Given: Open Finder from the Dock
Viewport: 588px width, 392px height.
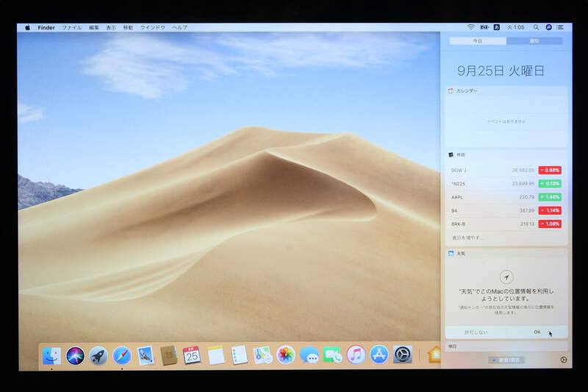Looking at the screenshot, I should click(51, 355).
